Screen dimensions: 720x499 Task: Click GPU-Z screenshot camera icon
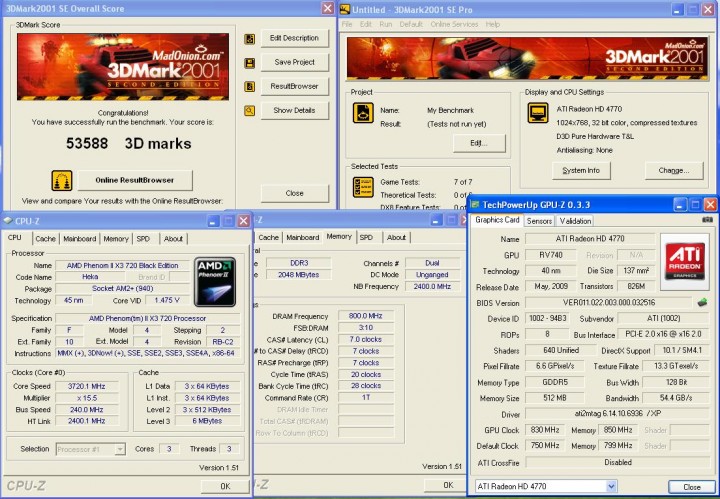(708, 219)
